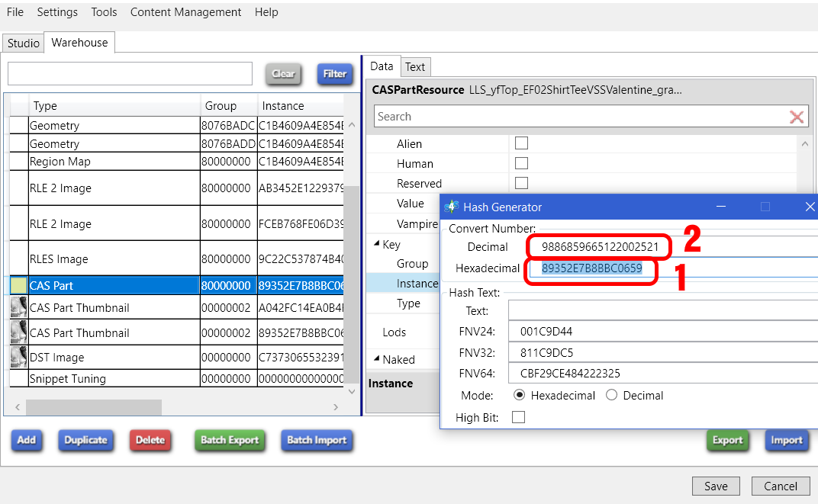Click the red Delete button
818x504 pixels.
tap(150, 440)
